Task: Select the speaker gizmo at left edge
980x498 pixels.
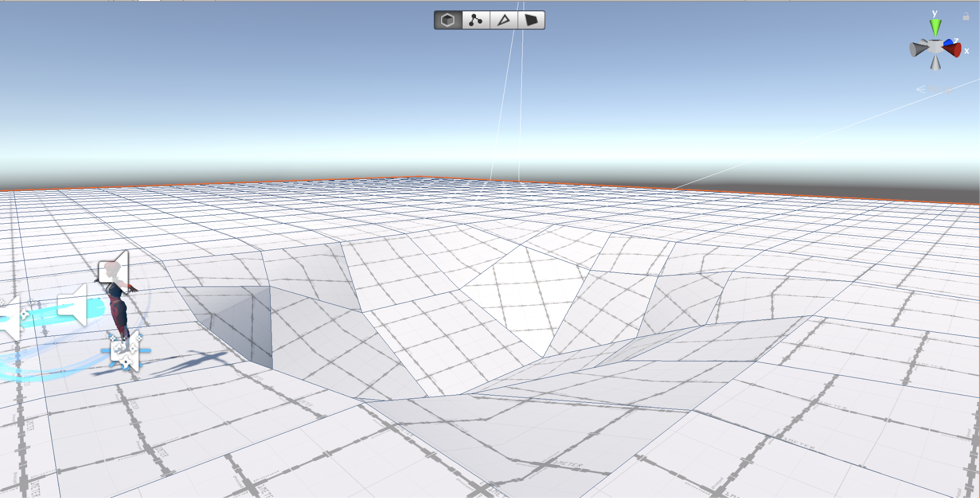Action: [10, 319]
